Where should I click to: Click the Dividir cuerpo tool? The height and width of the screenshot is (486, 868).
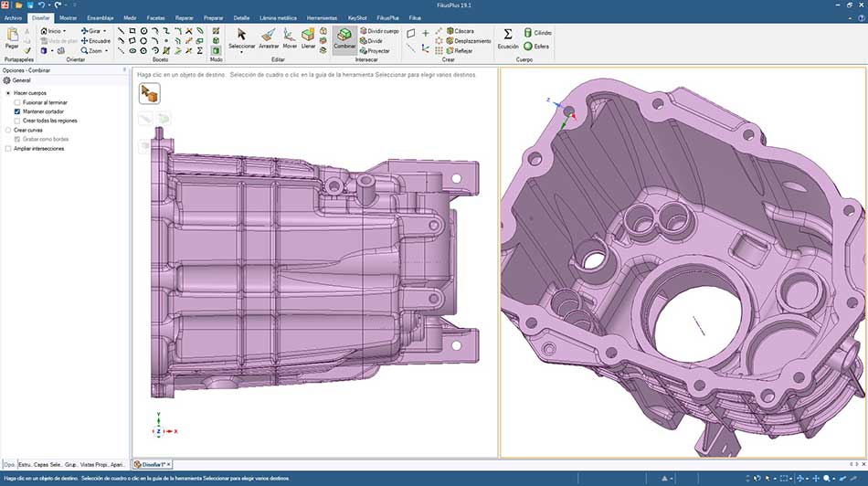pyautogui.click(x=379, y=30)
